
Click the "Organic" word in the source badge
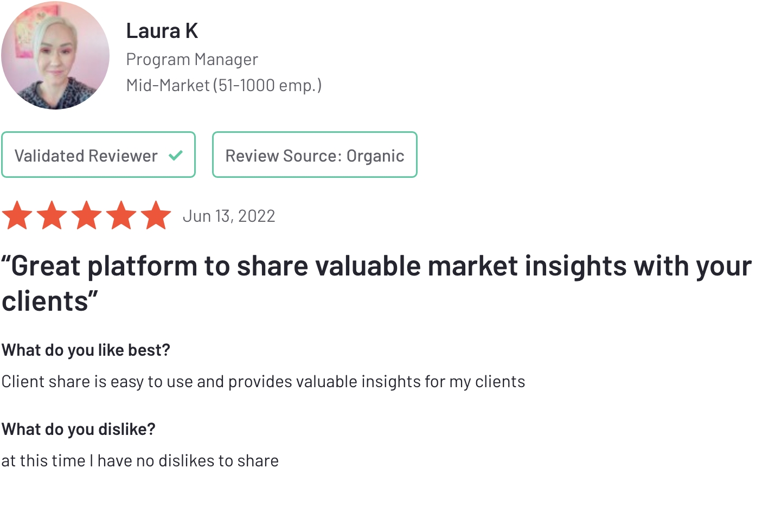click(x=375, y=156)
